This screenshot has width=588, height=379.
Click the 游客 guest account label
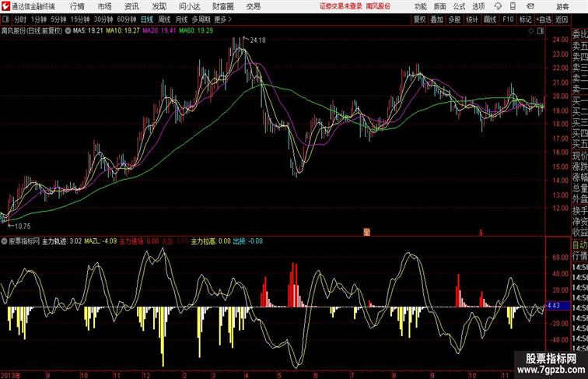562,6
